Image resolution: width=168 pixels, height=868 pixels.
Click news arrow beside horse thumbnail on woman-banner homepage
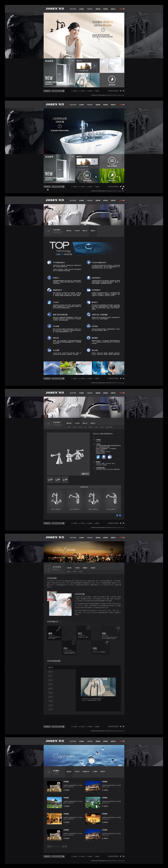click(94, 66)
